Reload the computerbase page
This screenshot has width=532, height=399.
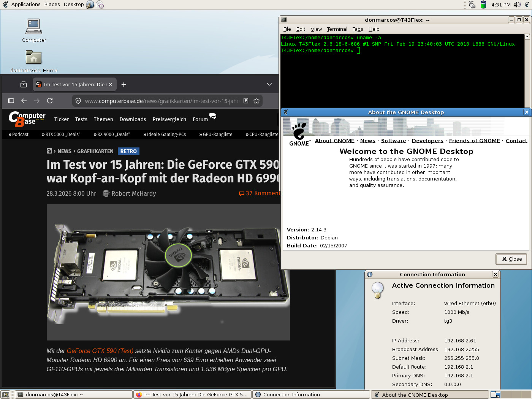pos(50,101)
